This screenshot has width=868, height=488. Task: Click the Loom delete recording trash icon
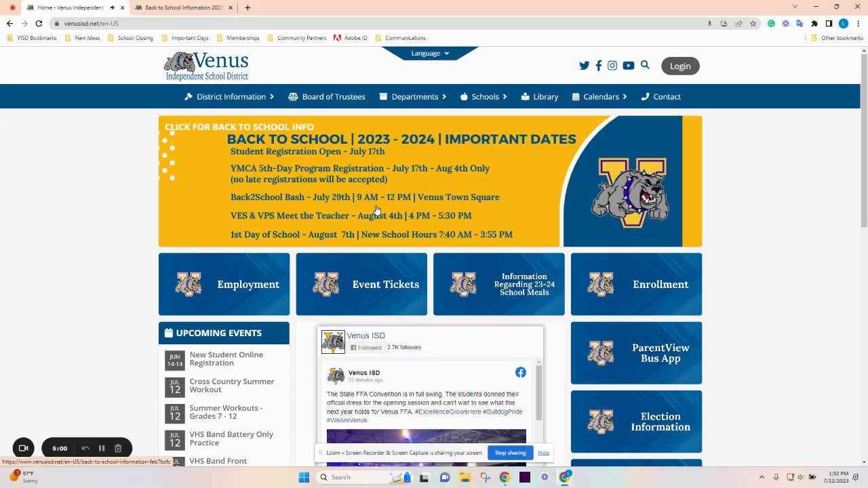[x=118, y=448]
